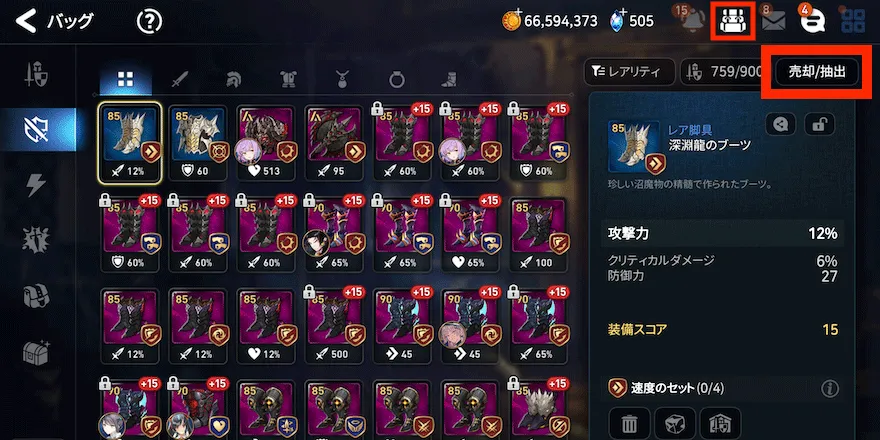Select the sword weapon filter tab
880x440 pixels.
pyautogui.click(x=179, y=80)
